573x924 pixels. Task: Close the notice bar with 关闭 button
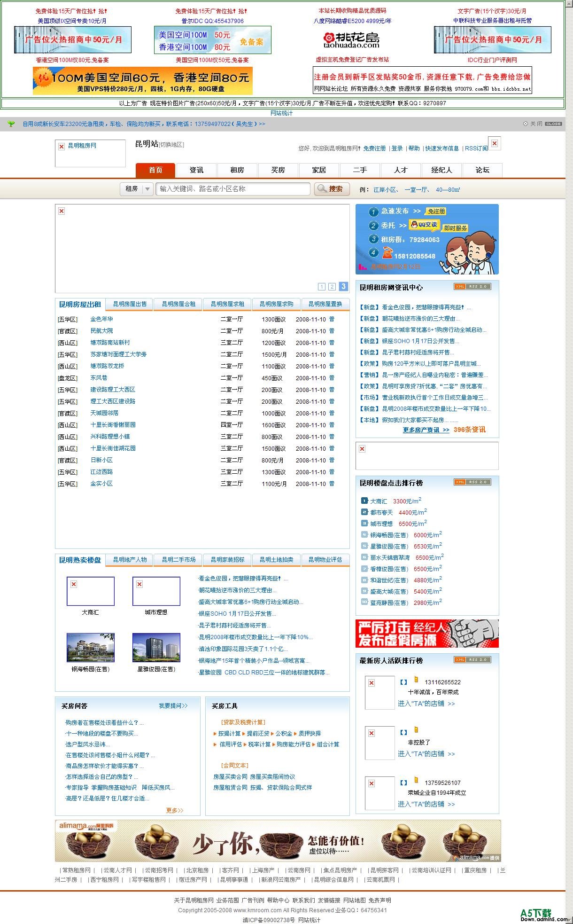[542, 124]
